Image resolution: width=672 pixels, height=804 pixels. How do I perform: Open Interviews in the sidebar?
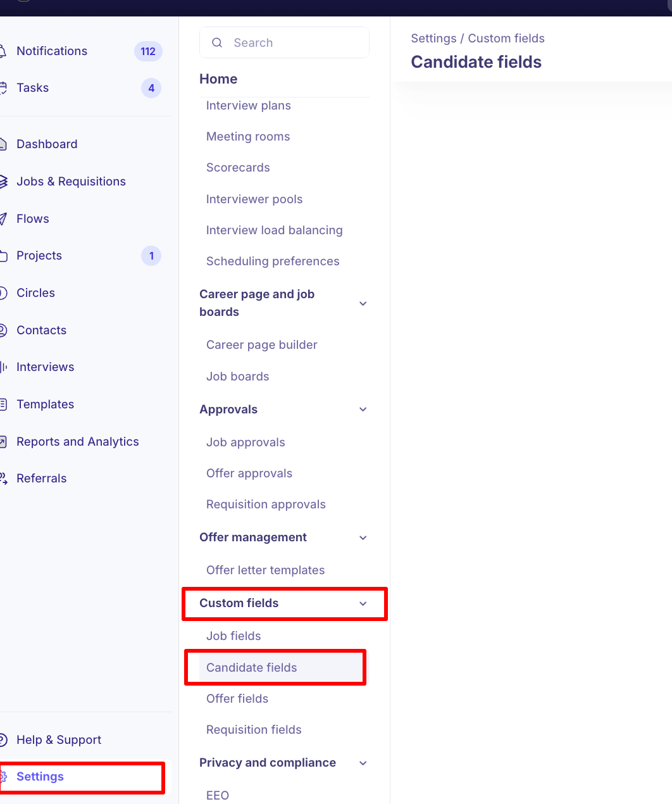[45, 367]
